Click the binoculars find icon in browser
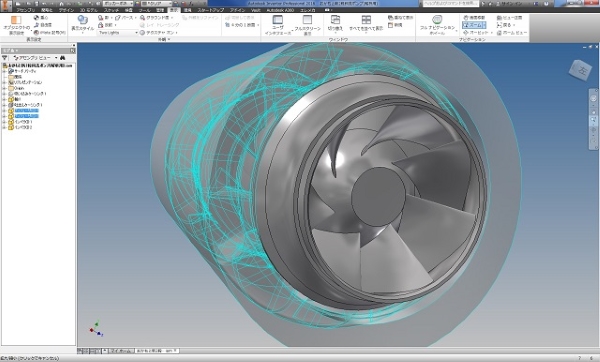The width and height of the screenshot is (600, 362). 62,58
